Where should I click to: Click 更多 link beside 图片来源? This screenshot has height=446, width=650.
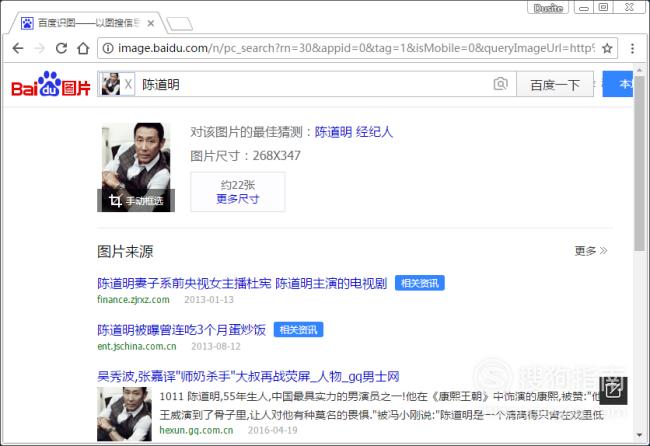pyautogui.click(x=591, y=251)
